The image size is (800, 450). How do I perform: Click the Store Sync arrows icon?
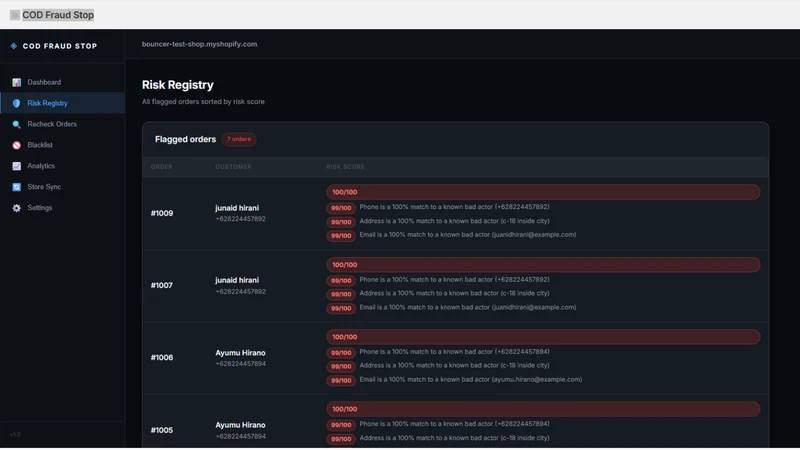pos(16,187)
